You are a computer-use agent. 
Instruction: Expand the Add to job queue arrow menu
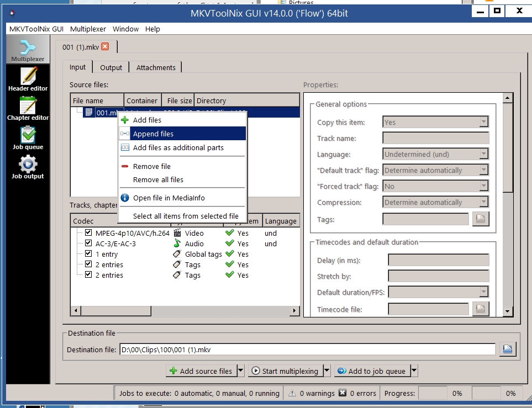tap(414, 370)
